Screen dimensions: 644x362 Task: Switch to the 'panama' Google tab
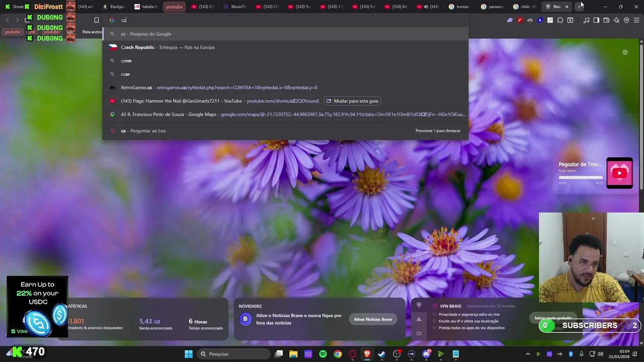[x=492, y=7]
